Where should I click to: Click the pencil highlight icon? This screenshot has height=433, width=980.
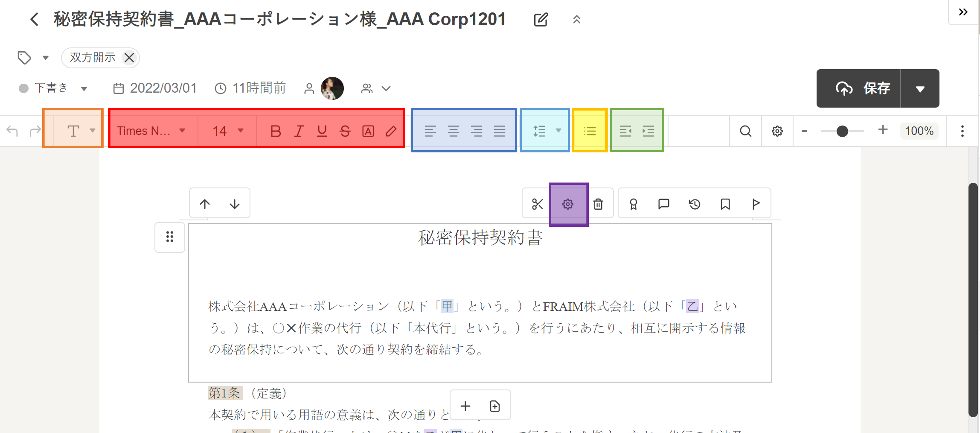391,131
